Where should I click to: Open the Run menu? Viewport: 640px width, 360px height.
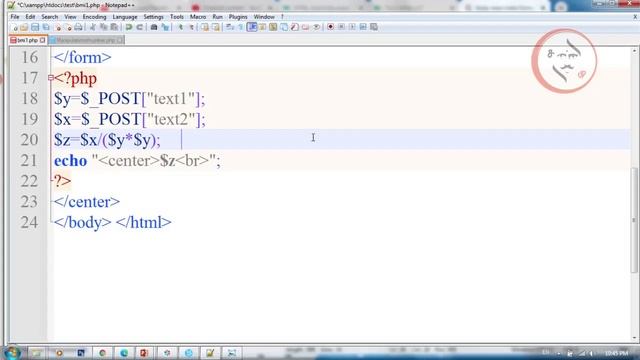[x=218, y=17]
